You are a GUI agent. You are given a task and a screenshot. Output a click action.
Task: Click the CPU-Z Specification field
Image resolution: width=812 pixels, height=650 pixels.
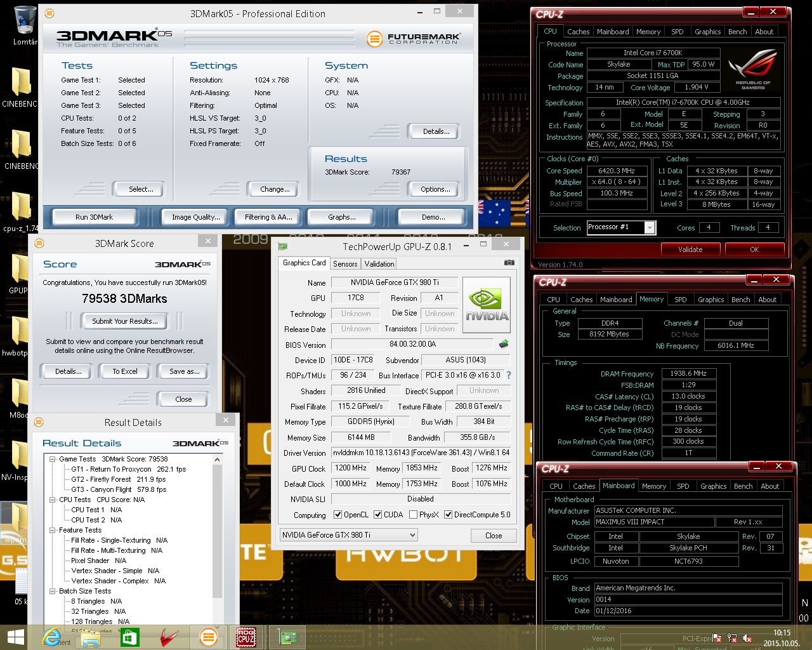tap(683, 102)
